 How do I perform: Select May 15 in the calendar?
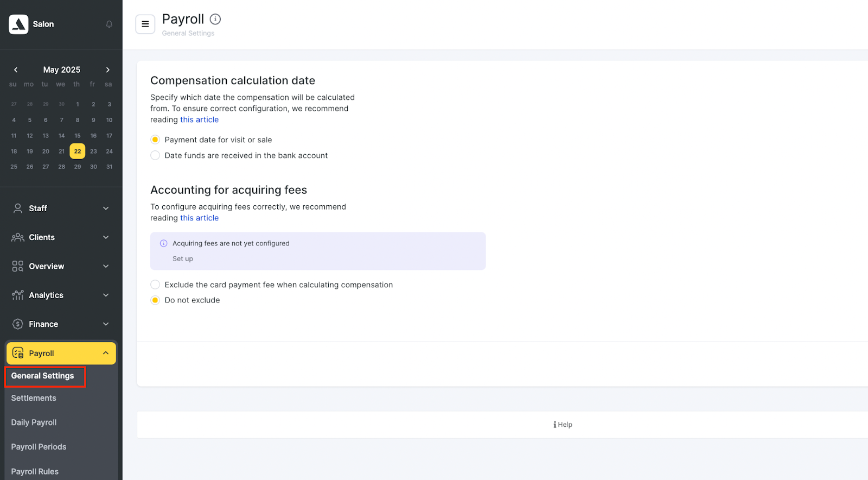(78, 136)
